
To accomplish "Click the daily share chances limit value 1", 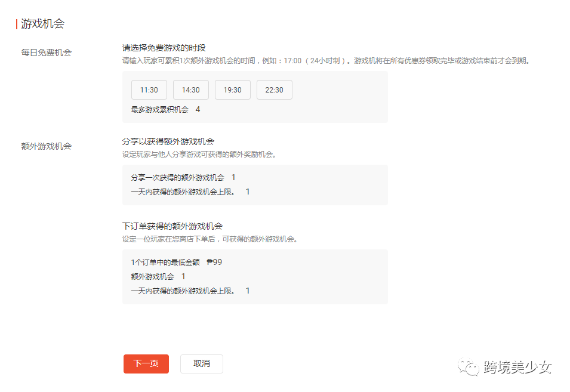I will pos(247,192).
